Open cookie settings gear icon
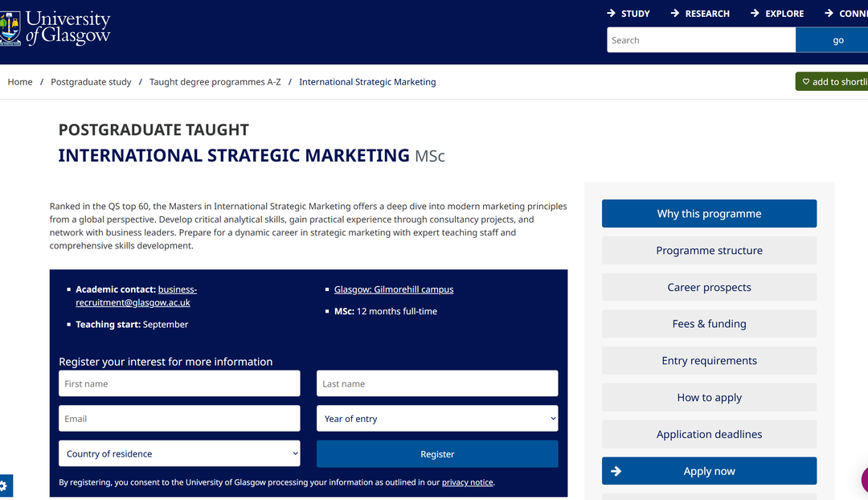 [x=3, y=486]
